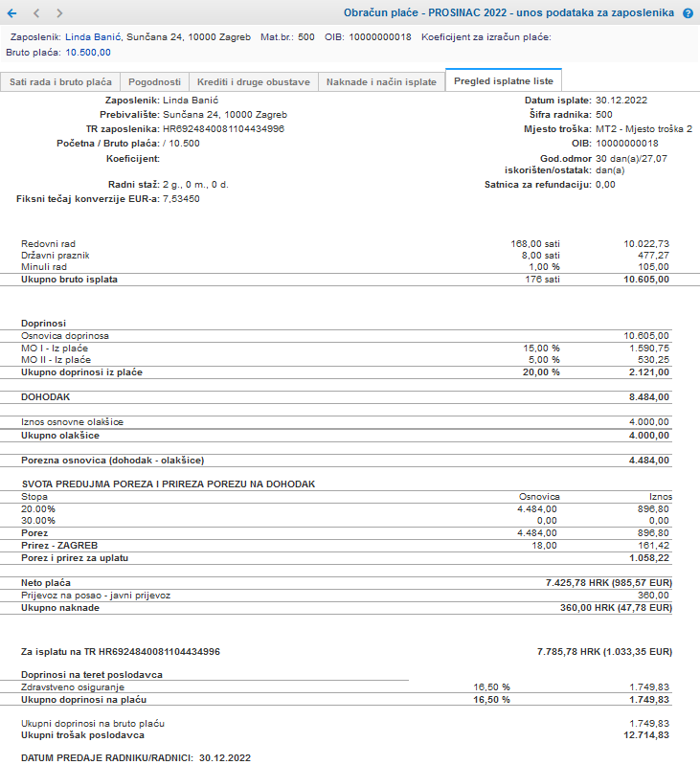The height and width of the screenshot is (765, 700).
Task: Go to previous employee with left chevron
Action: pyautogui.click(x=36, y=13)
